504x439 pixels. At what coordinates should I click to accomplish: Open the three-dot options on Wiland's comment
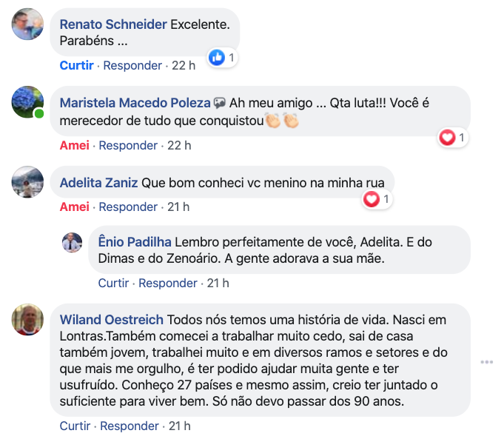tap(486, 362)
